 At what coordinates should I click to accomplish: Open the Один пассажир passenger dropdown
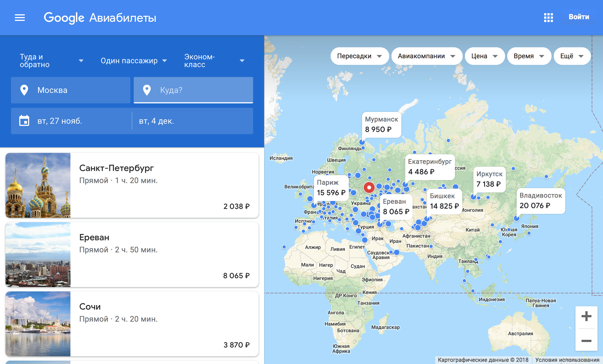[134, 61]
